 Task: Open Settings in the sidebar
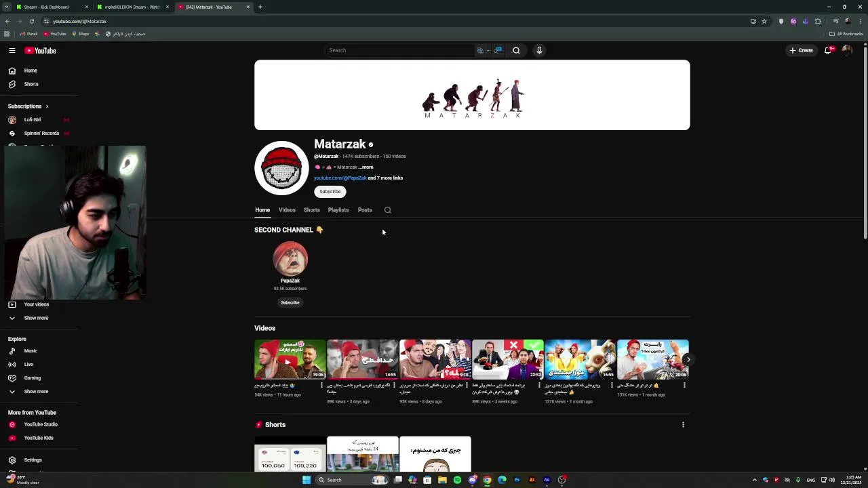[x=33, y=460]
